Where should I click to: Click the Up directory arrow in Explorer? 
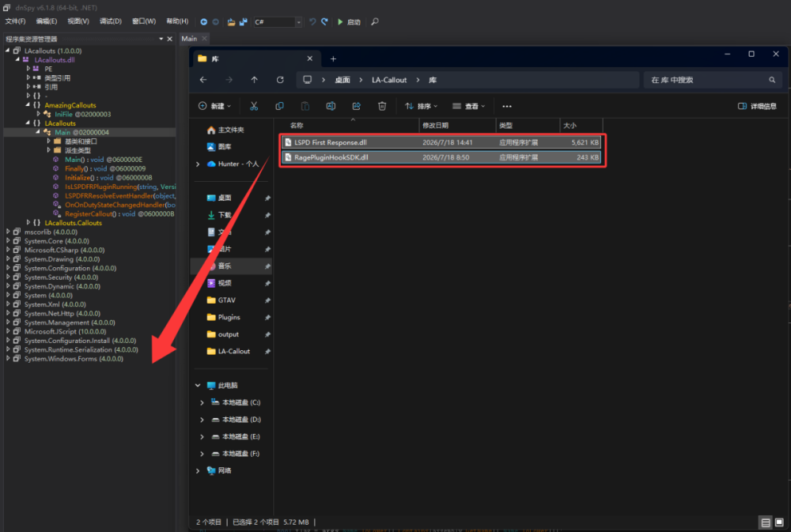[254, 80]
